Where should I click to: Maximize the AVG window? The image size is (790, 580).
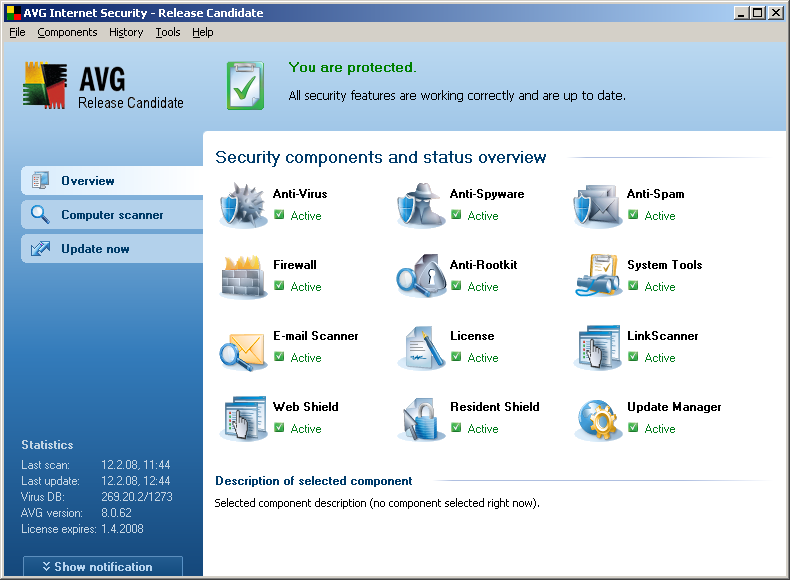tap(757, 13)
